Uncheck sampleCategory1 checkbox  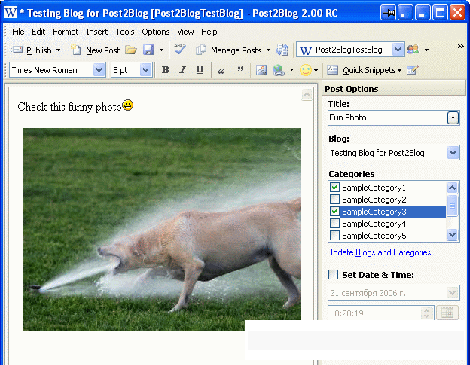coord(335,187)
